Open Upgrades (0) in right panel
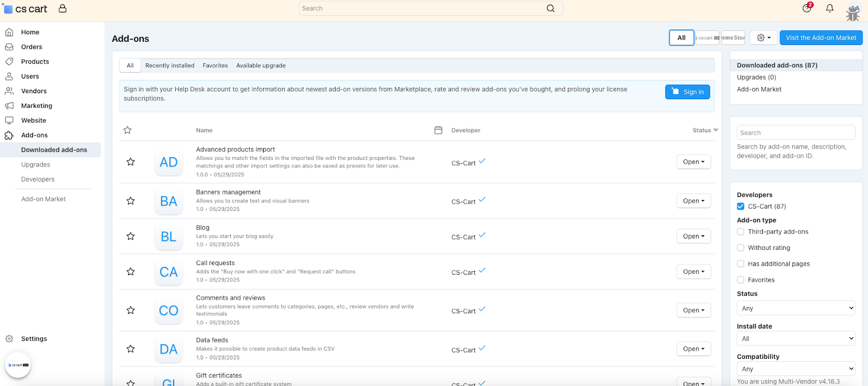Screen dimensions: 868x386 point(756,77)
